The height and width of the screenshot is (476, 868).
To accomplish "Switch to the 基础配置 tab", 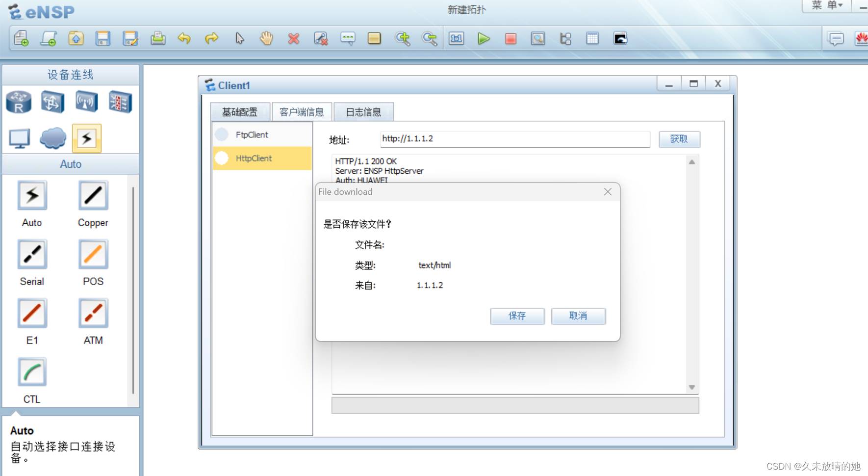I will 240,112.
